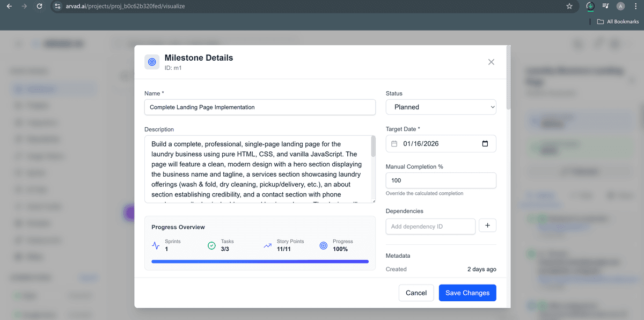Click the Cancel button

tap(416, 293)
